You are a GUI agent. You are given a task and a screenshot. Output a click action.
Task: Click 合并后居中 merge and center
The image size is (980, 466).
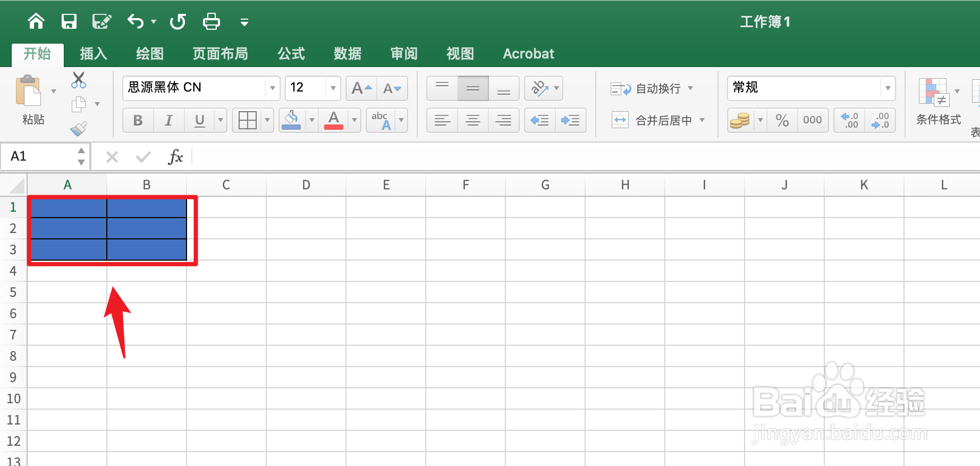pyautogui.click(x=652, y=120)
